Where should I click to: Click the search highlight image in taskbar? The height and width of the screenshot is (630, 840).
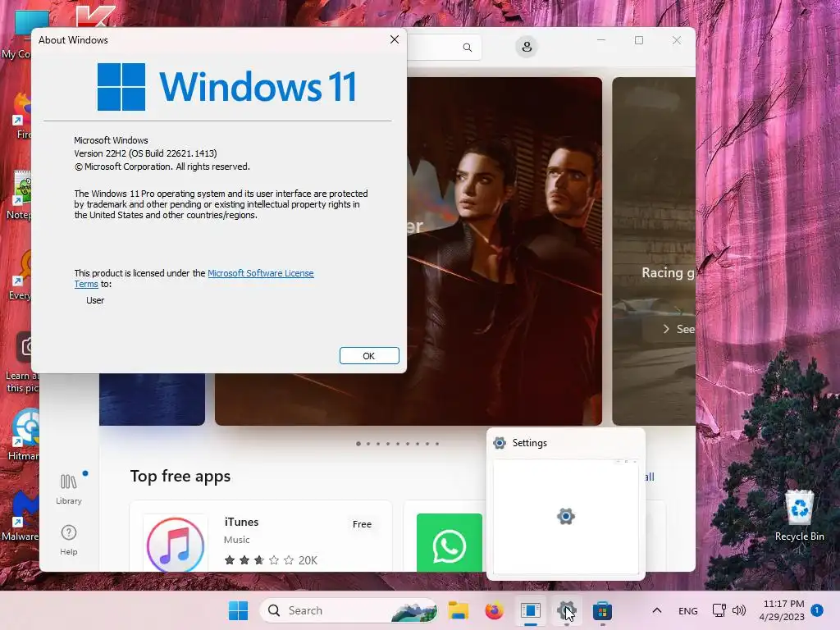413,610
